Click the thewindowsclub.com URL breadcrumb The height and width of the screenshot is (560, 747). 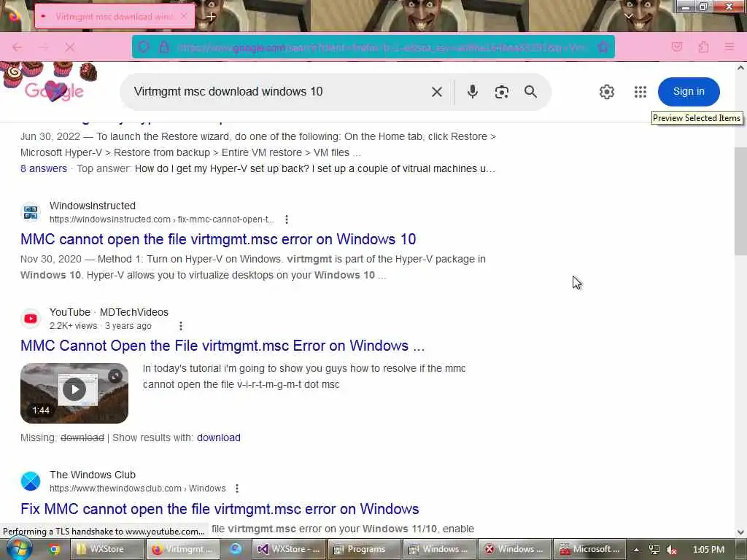[137, 489]
